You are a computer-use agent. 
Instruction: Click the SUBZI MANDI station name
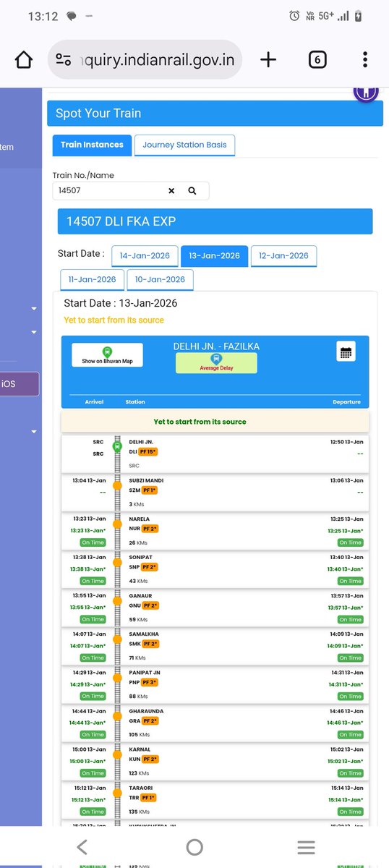(145, 480)
